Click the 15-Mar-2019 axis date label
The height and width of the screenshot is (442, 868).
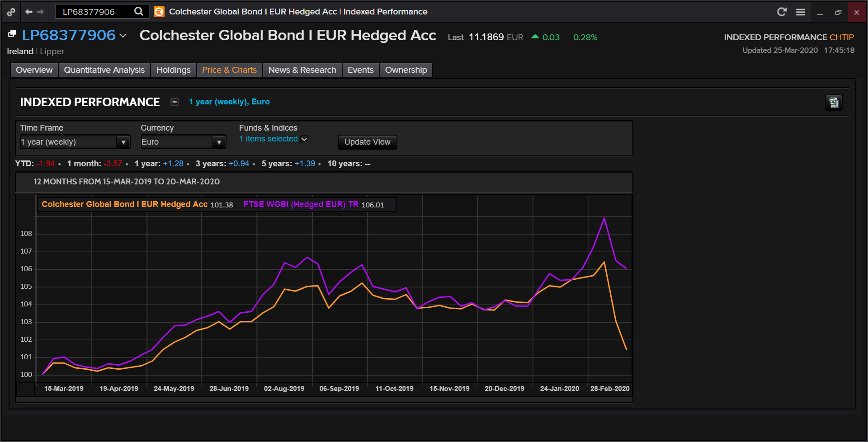coord(64,389)
